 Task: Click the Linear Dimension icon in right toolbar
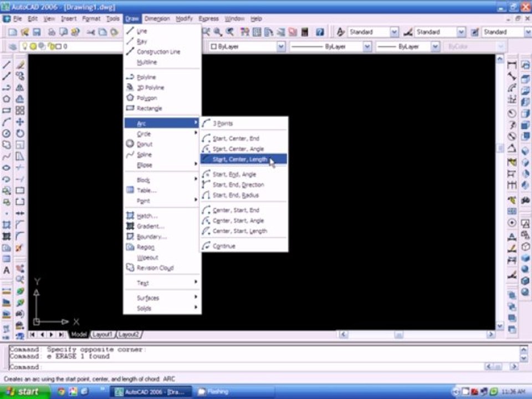512,64
